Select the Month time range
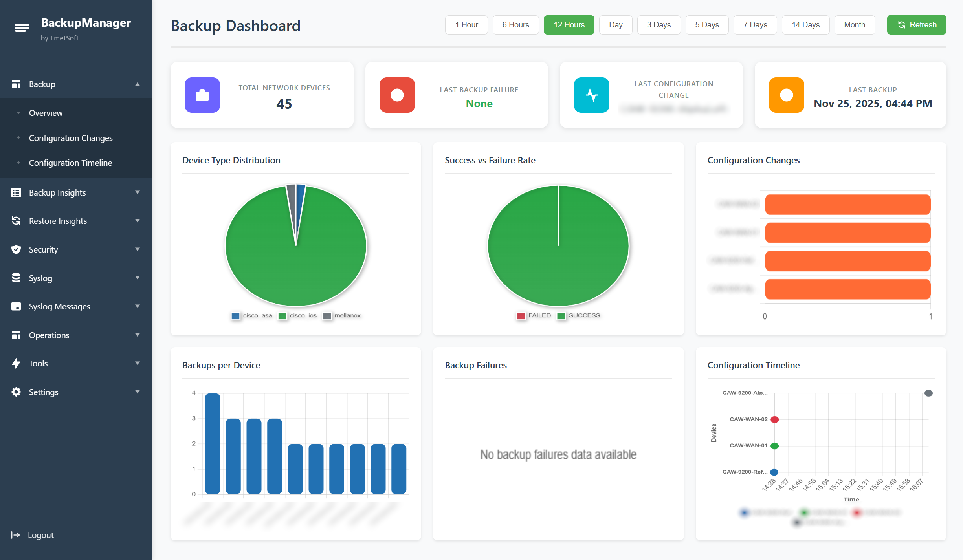Viewport: 963px width, 560px height. (855, 25)
